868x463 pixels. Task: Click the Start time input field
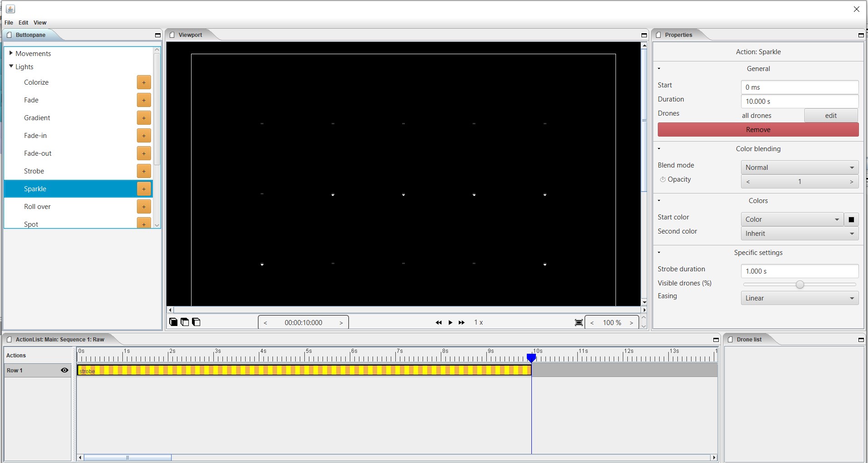click(x=800, y=87)
